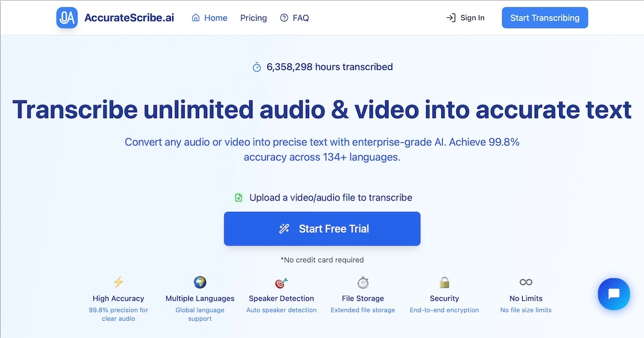This screenshot has height=338, width=644.
Task: Click the FAQ question mark icon
Action: click(283, 18)
